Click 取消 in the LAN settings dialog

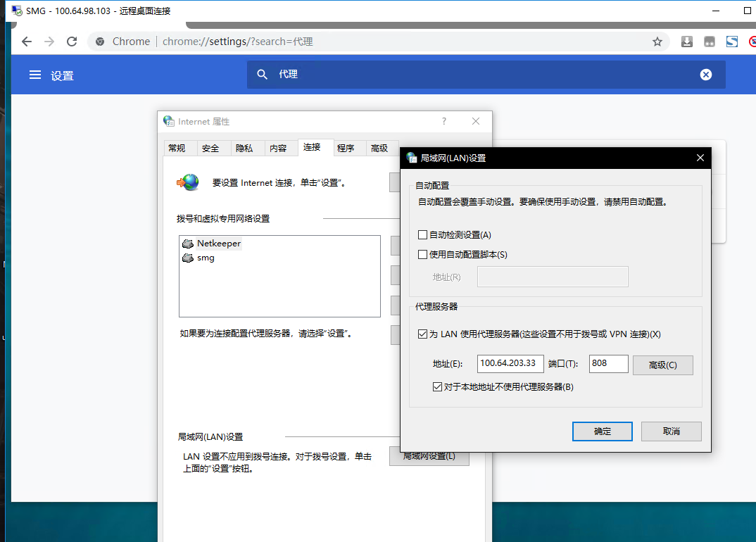(x=671, y=431)
